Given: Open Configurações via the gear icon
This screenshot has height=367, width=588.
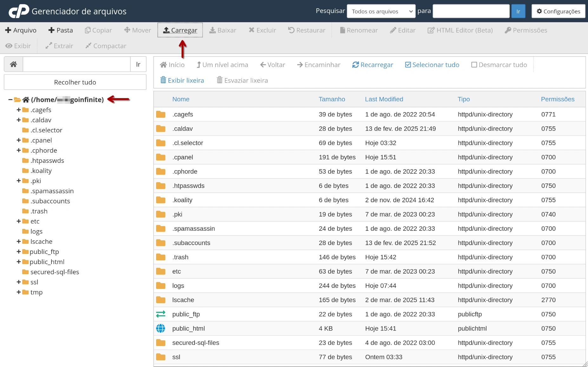Looking at the screenshot, I should click(x=558, y=11).
